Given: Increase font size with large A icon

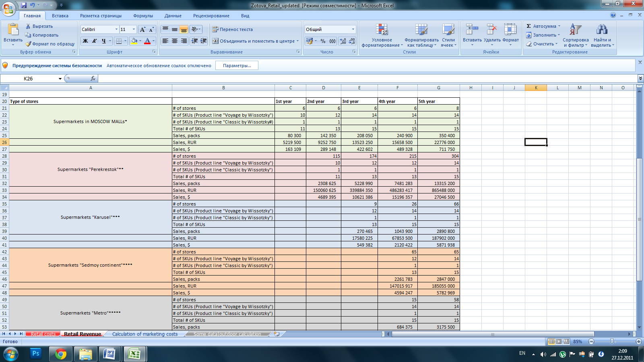Looking at the screenshot, I should (x=142, y=29).
